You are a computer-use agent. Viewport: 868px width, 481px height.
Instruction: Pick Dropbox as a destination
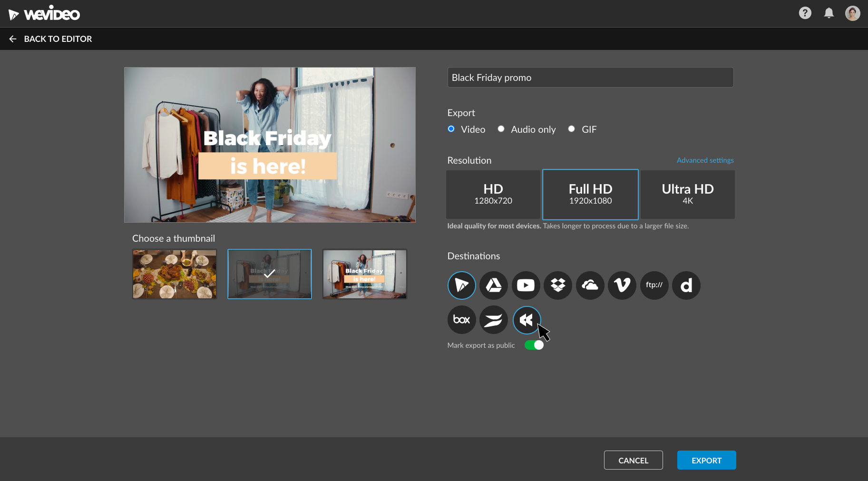click(557, 285)
